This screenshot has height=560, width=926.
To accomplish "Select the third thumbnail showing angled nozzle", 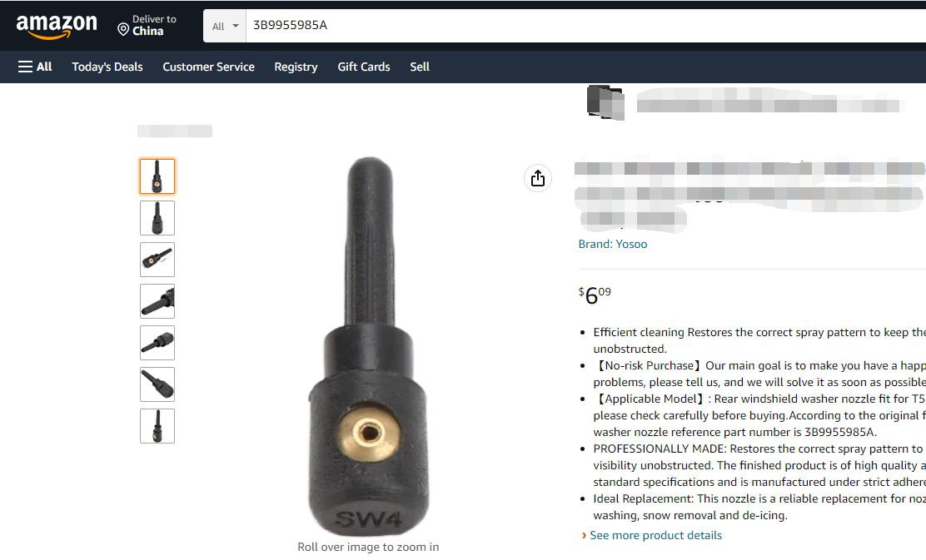I will point(157,260).
